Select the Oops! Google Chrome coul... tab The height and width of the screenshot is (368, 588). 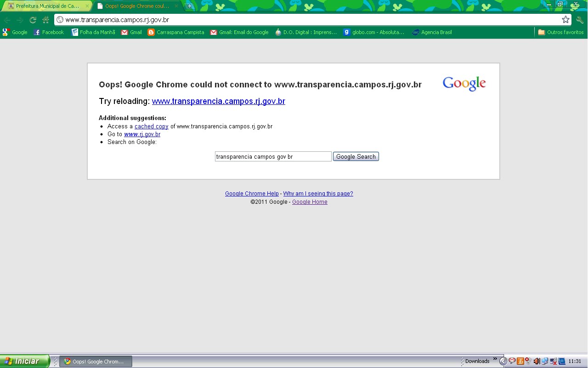pos(137,6)
